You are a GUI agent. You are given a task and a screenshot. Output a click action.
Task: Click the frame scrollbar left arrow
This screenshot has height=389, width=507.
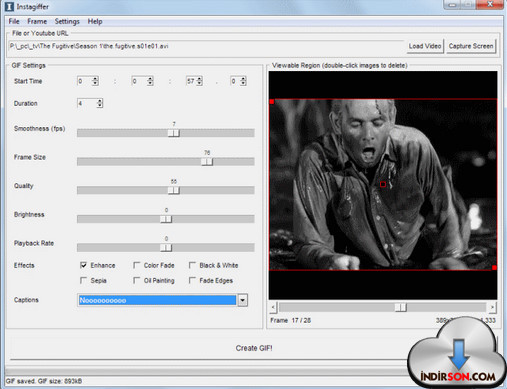[273, 307]
